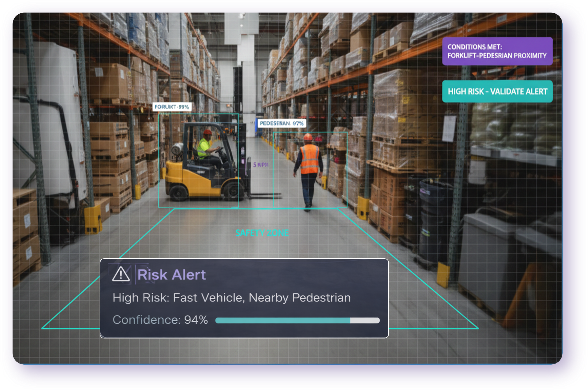Screen dimensions: 588x390
Task: Click the High Risk: Fast Vehicle description text
Action: (x=231, y=298)
